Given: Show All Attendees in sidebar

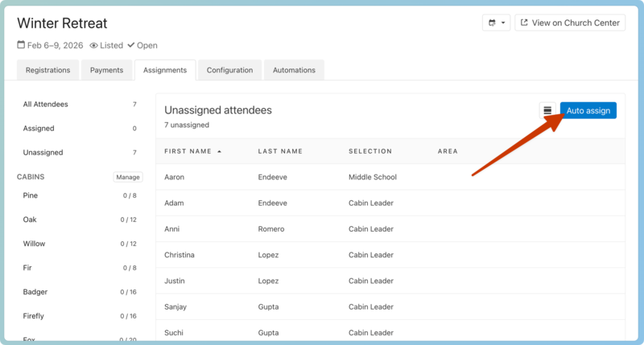Looking at the screenshot, I should tap(46, 105).
